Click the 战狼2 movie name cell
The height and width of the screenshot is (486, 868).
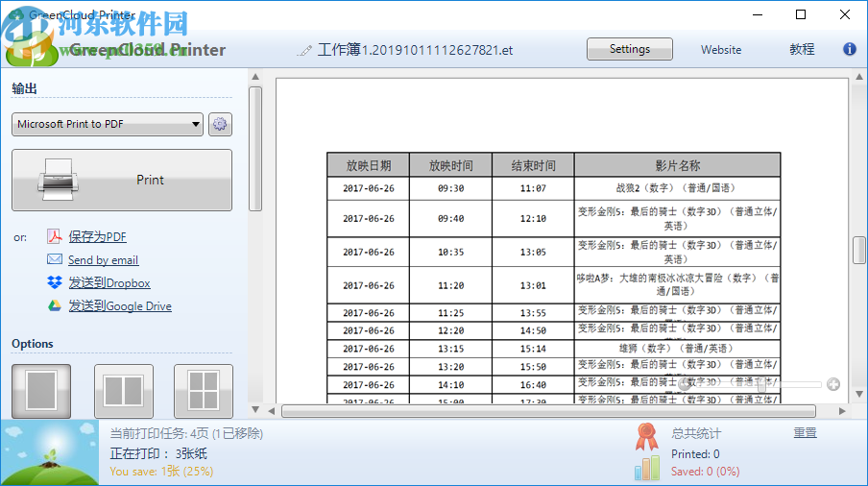(x=678, y=188)
